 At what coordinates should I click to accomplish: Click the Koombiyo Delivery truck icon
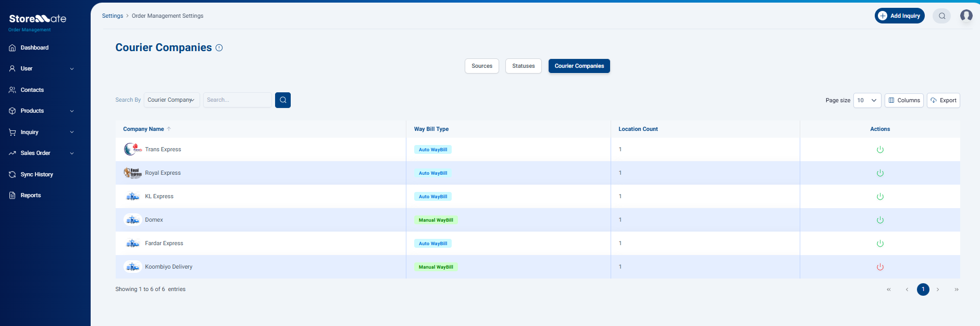click(x=133, y=267)
